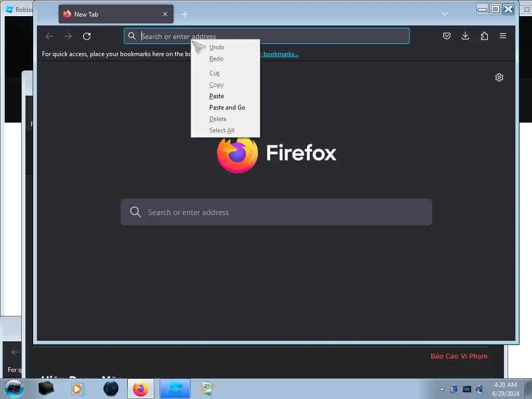Click the Roblox window title behind Firefox
This screenshot has height=399, width=532.
click(24, 10)
